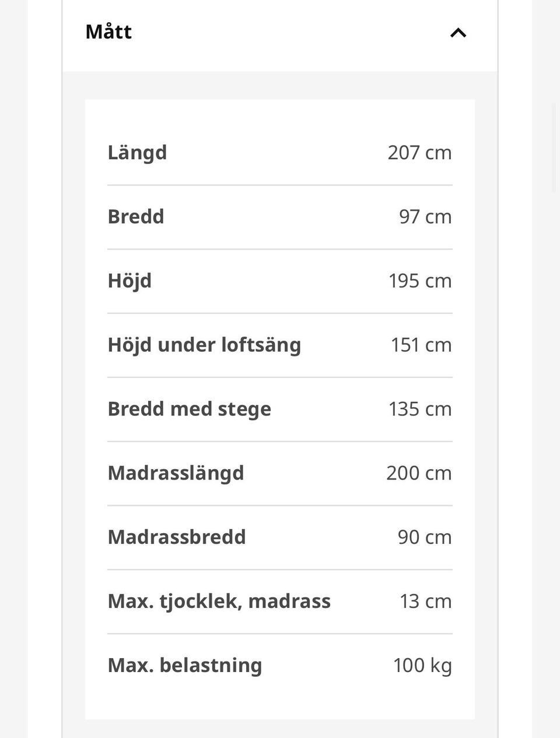Select the 97 cm width value
Image resolution: width=560 pixels, height=738 pixels.
[425, 216]
